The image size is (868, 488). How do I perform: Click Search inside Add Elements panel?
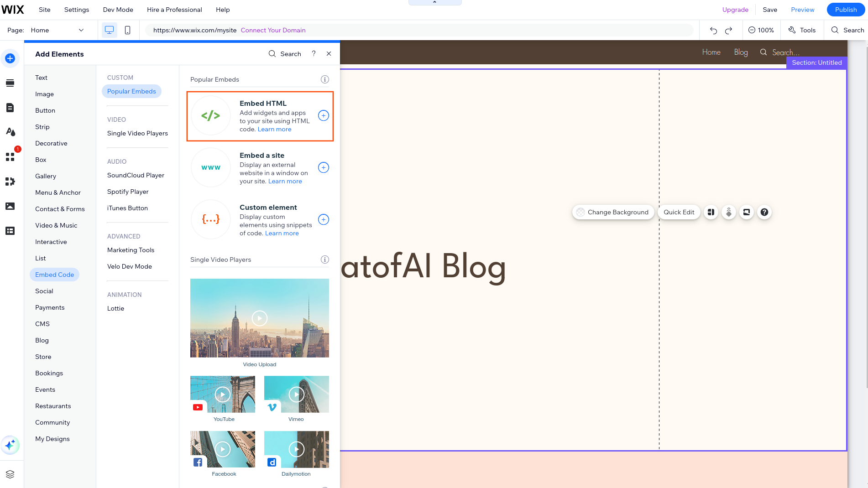(285, 54)
